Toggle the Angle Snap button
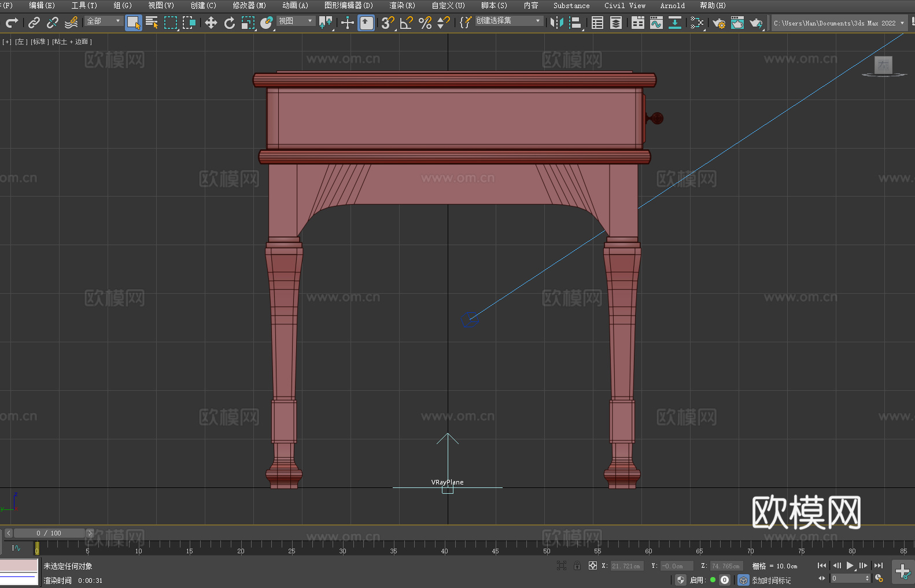The height and width of the screenshot is (588, 915). 407,23
